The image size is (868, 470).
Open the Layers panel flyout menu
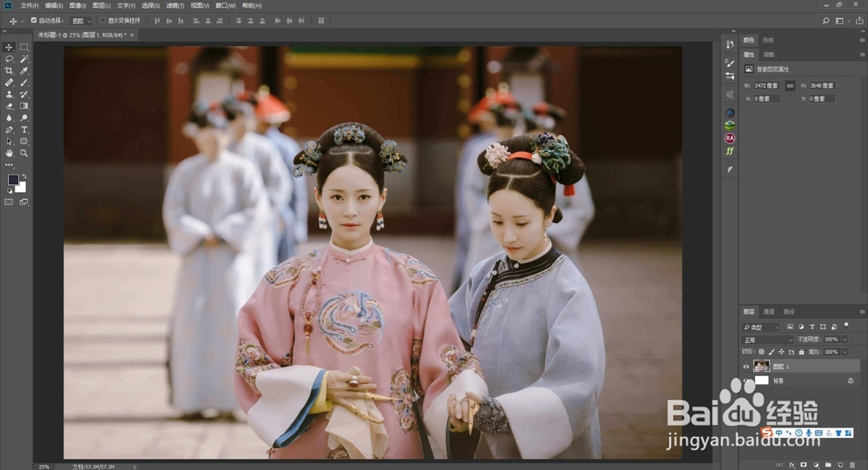pos(862,312)
